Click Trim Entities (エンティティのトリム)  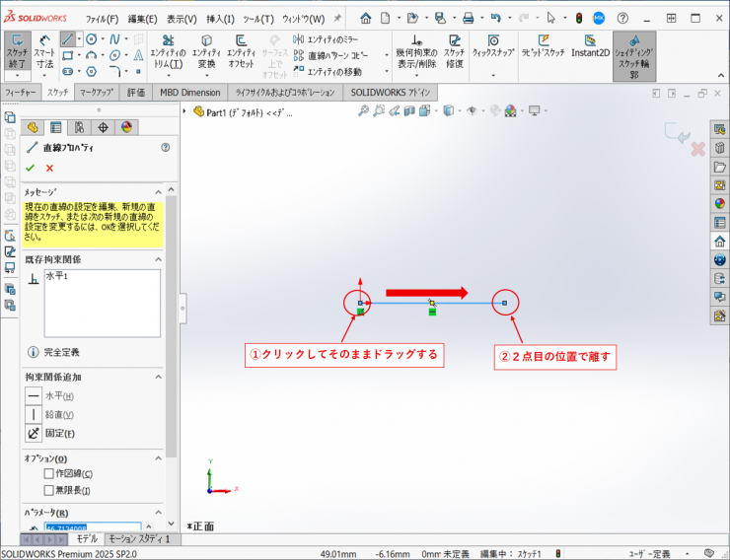[168, 51]
